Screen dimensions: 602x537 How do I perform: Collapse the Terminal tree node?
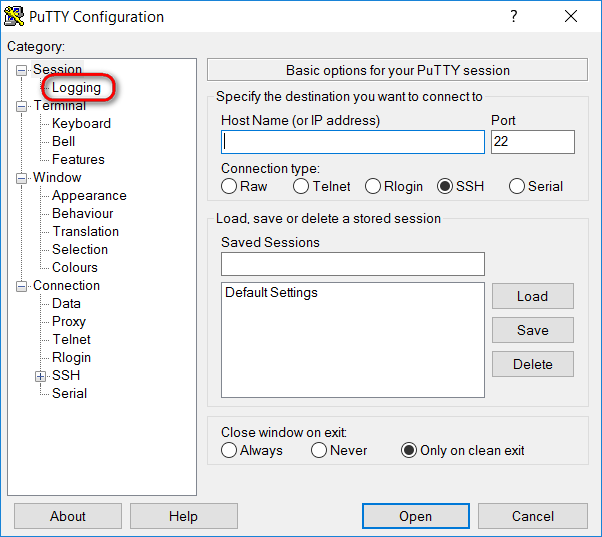pyautogui.click(x=22, y=106)
